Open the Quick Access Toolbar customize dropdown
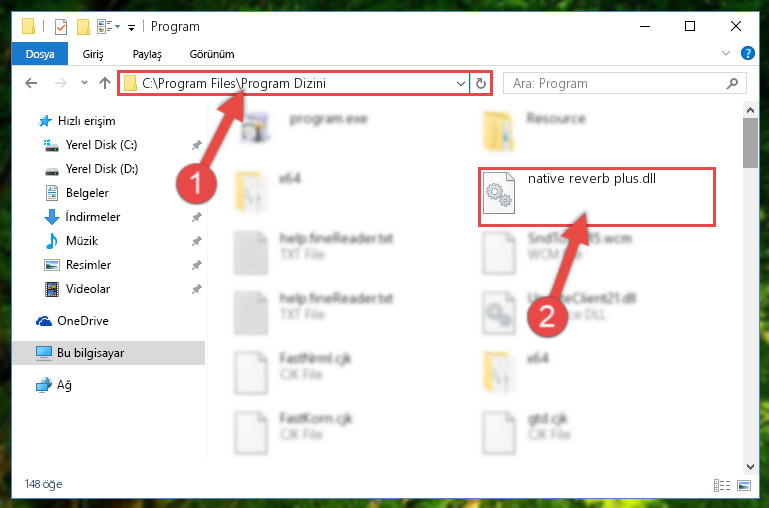769x508 pixels. point(131,27)
